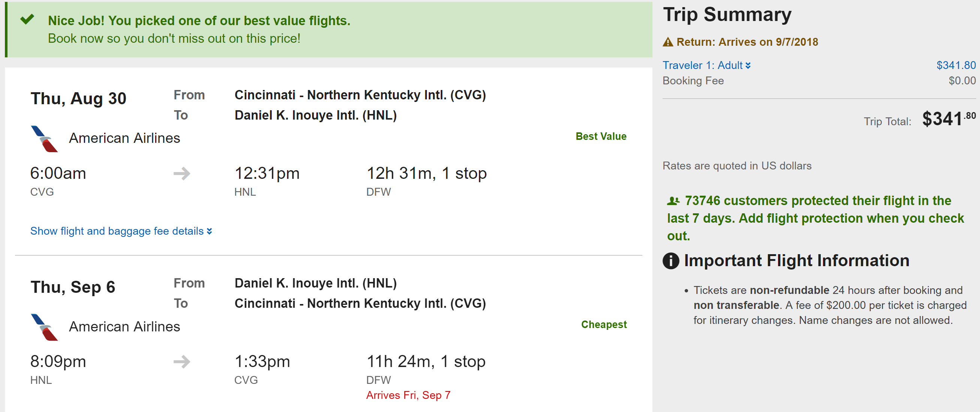Click the Best Value label on outbound flight
The image size is (980, 412).
[601, 136]
